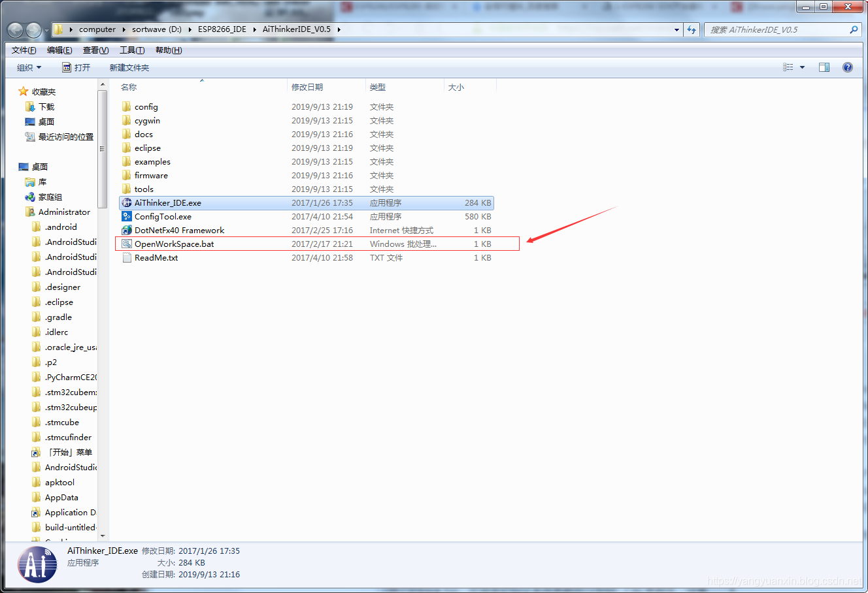Click the 收藏夹 favorites star icon
The width and height of the screenshot is (868, 593).
[24, 91]
